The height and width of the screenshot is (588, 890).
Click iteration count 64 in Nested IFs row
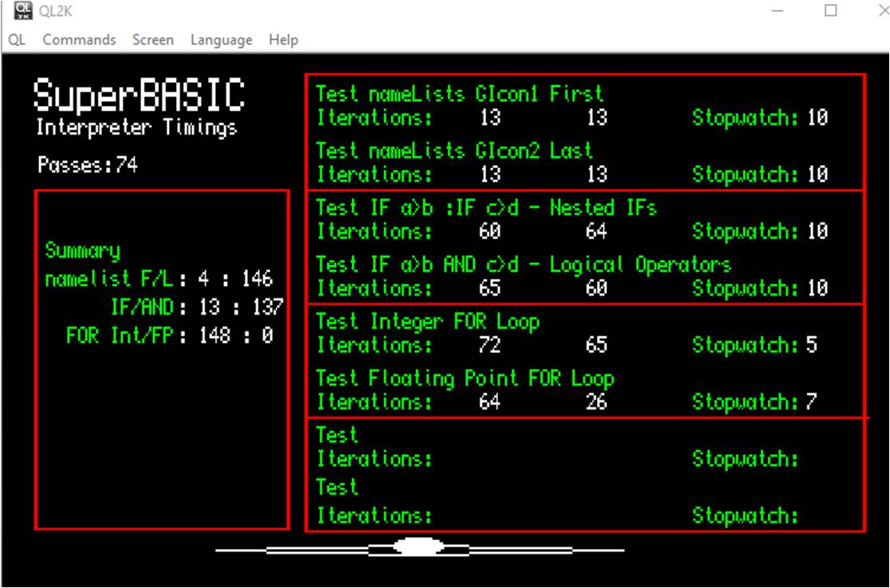click(597, 231)
